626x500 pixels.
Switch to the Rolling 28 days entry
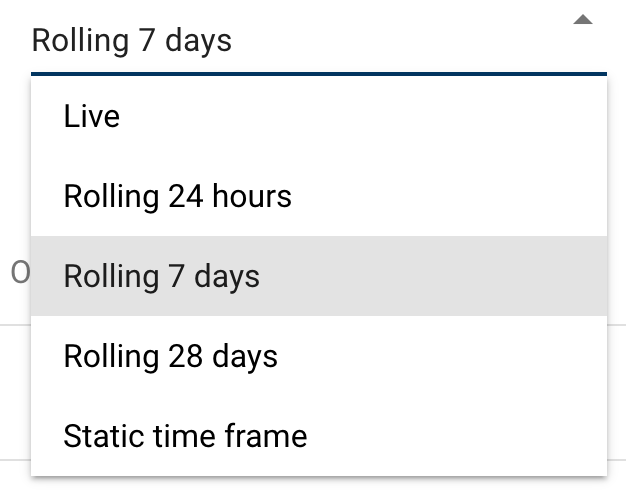[x=171, y=356]
